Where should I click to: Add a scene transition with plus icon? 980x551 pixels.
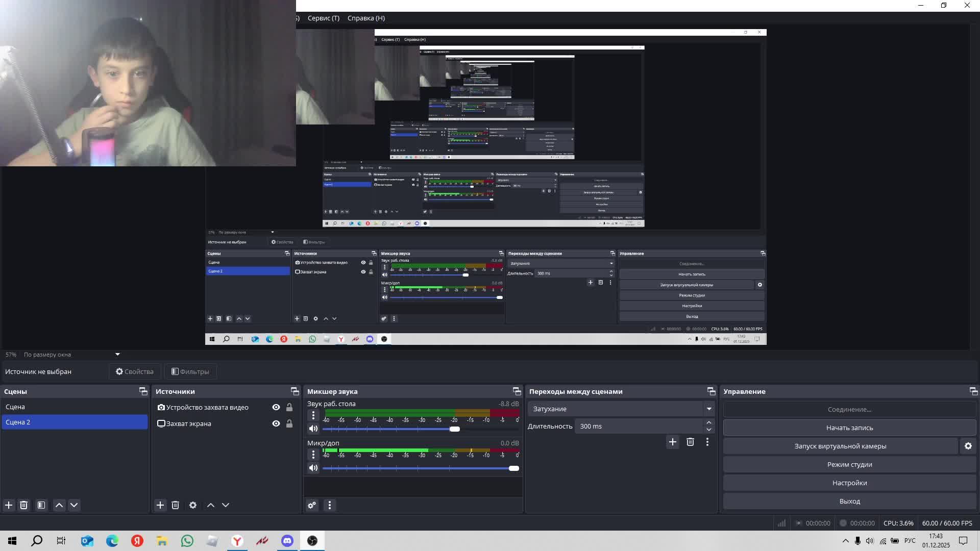[672, 442]
